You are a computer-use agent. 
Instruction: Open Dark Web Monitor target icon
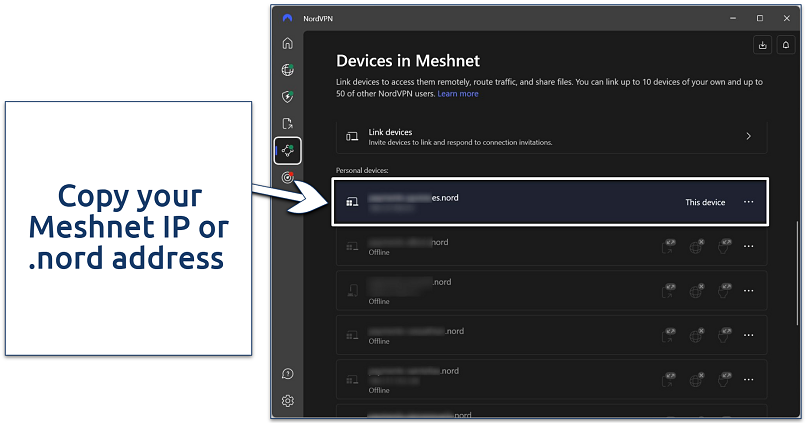pyautogui.click(x=287, y=178)
